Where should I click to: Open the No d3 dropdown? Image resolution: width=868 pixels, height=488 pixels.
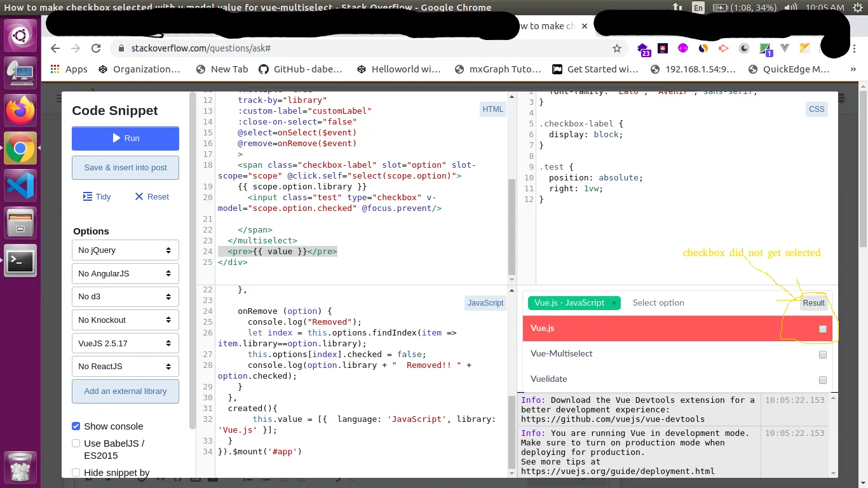point(125,297)
